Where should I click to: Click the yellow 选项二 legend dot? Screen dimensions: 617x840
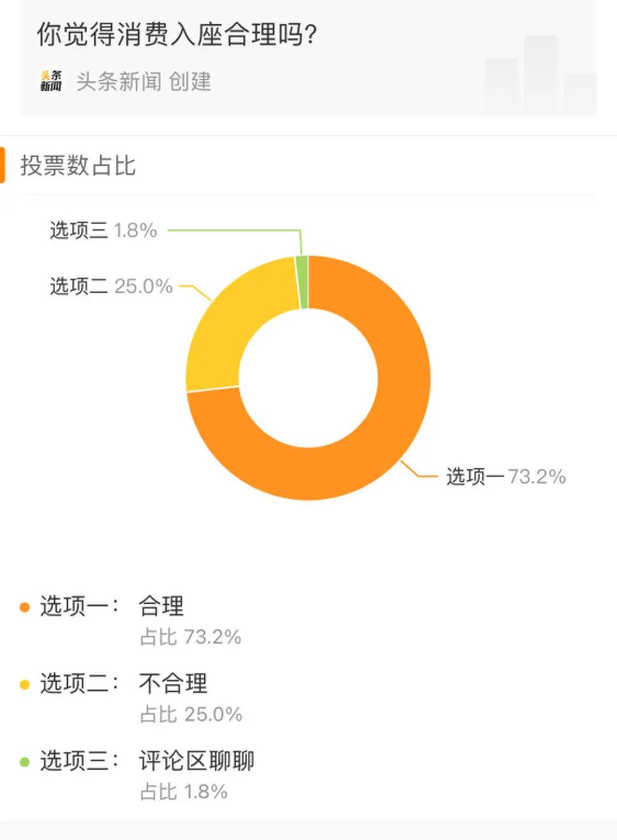[x=25, y=684]
